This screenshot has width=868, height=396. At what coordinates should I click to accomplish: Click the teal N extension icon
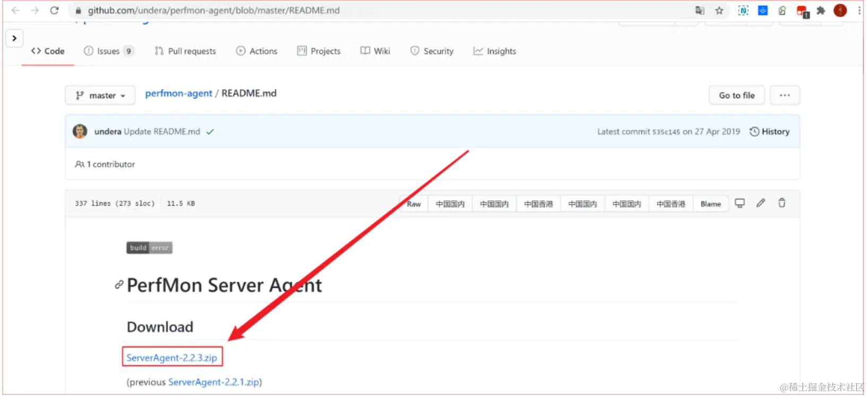[x=743, y=10]
